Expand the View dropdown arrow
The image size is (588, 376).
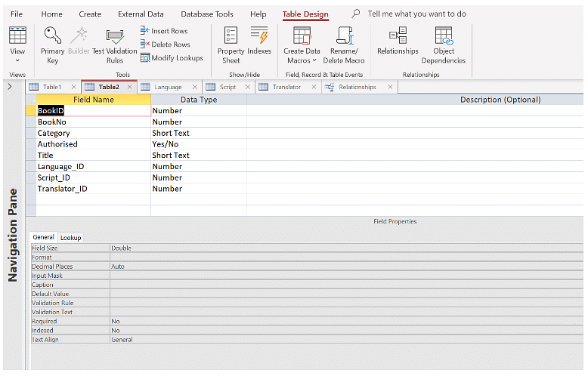pos(17,60)
